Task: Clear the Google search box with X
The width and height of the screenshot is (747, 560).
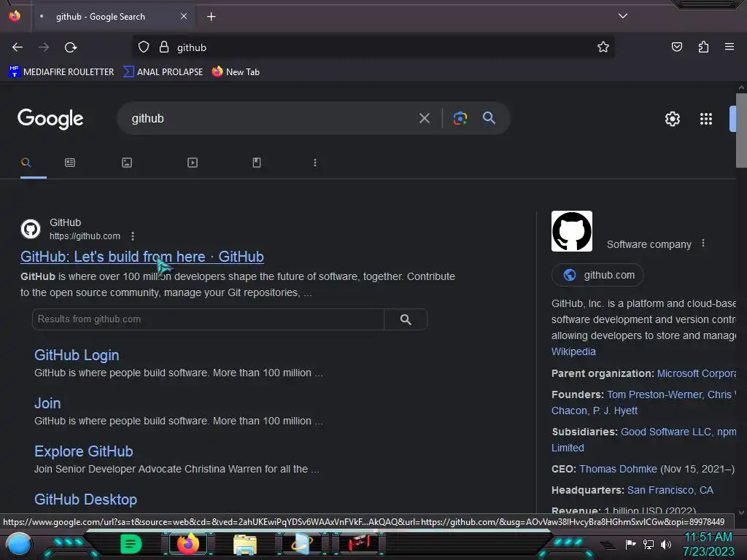Action: pyautogui.click(x=424, y=118)
